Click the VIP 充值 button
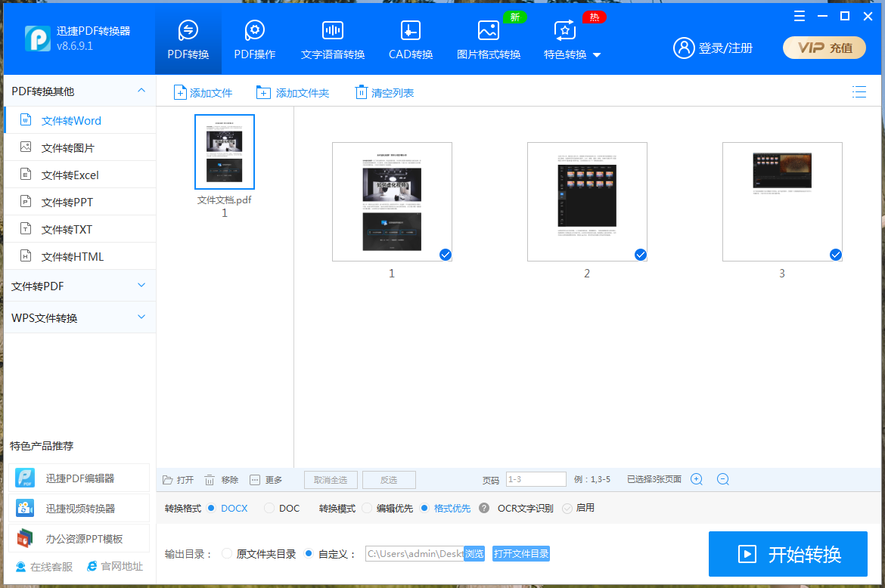Viewport: 885px width, 588px height. (824, 48)
